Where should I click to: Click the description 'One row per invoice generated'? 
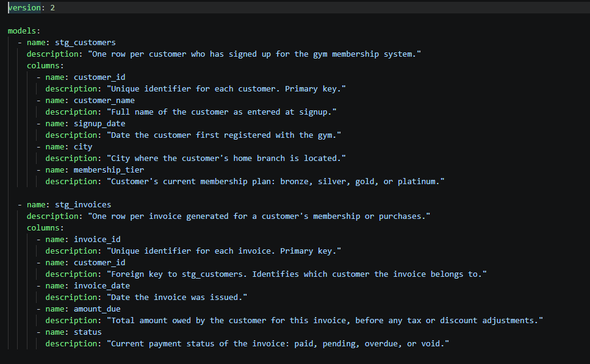pos(160,216)
